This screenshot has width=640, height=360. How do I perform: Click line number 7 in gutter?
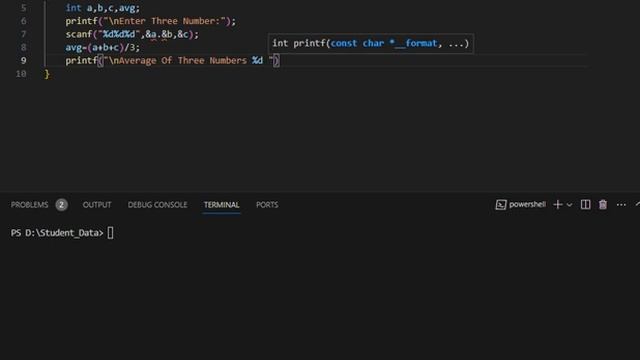pyautogui.click(x=23, y=34)
